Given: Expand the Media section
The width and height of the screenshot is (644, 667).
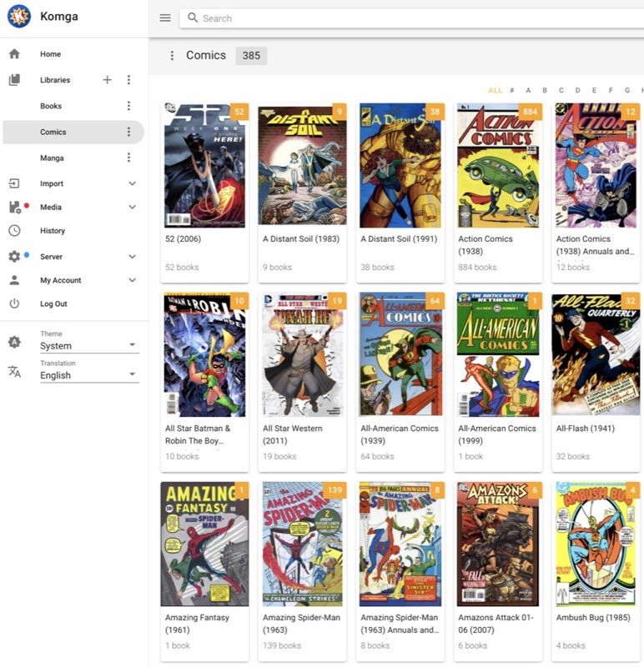Looking at the screenshot, I should point(132,208).
